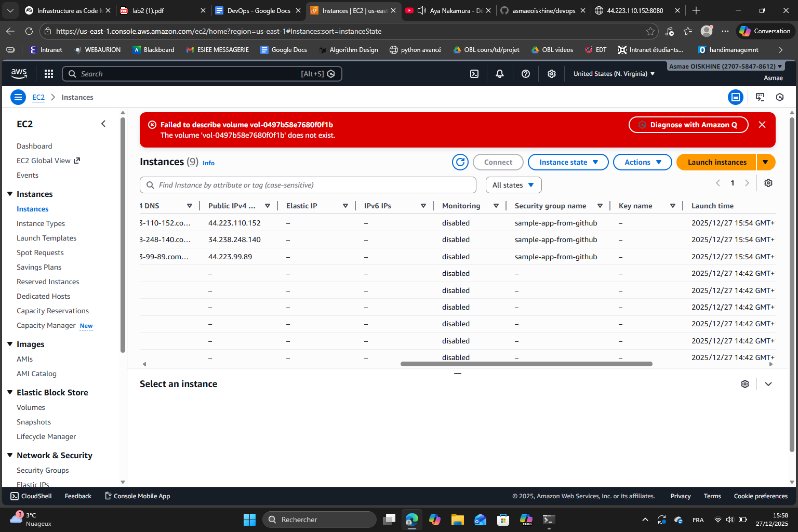Click the settings gear in the top navigation
Image resolution: width=798 pixels, height=532 pixels.
[x=551, y=73]
